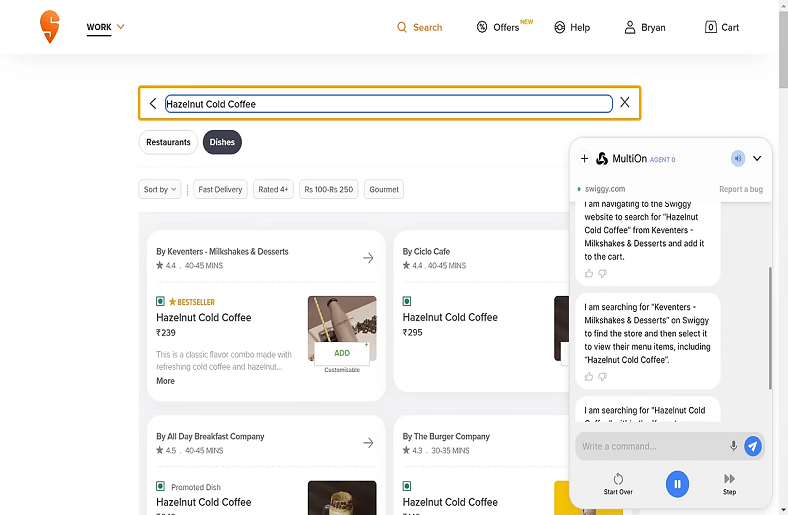
Task: Toggle the Gourmet filter
Action: coord(384,189)
